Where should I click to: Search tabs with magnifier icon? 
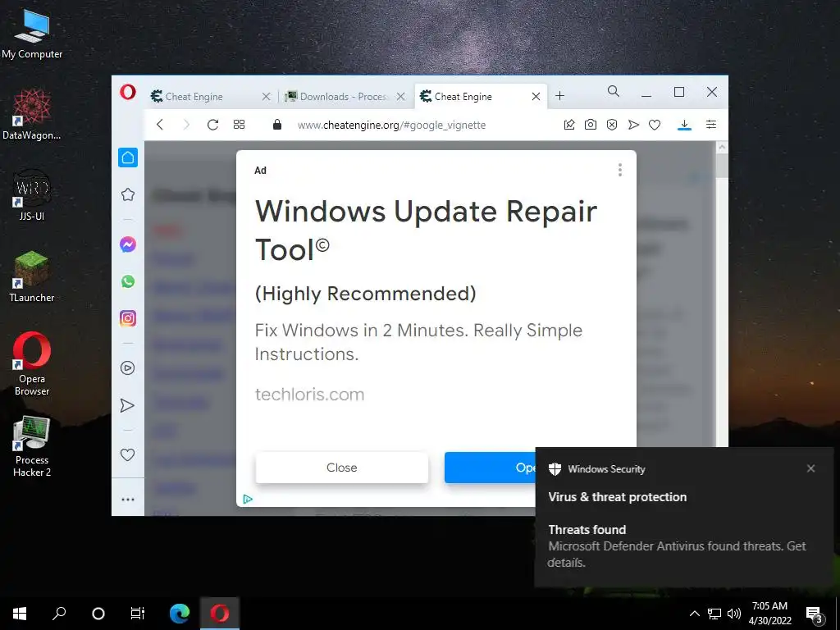tap(614, 92)
